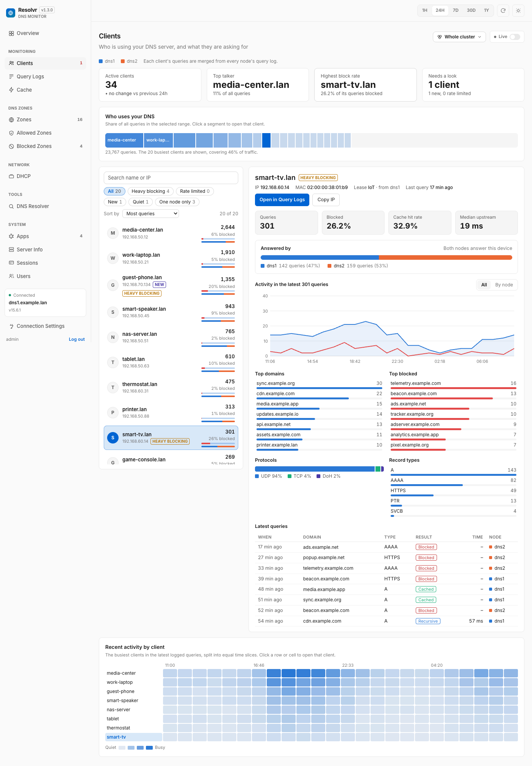This screenshot has height=766, width=532.
Task: Click the Allowed Zones shield icon
Action: [11, 133]
